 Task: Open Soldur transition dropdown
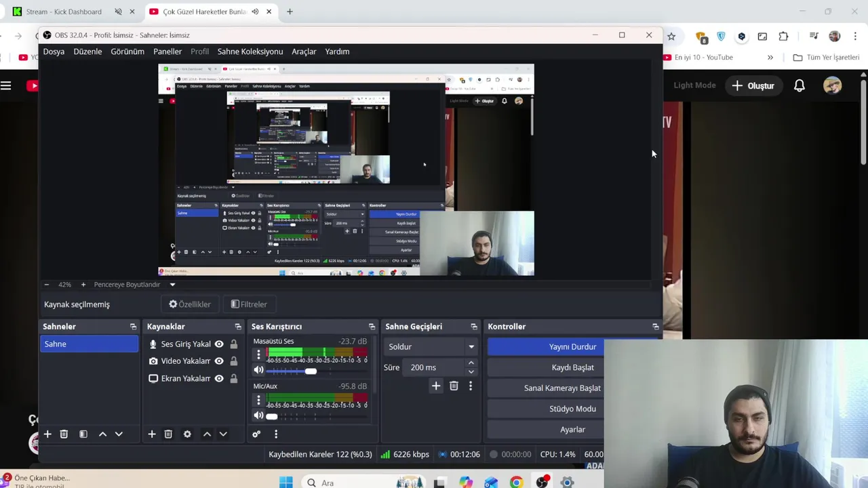tap(431, 346)
